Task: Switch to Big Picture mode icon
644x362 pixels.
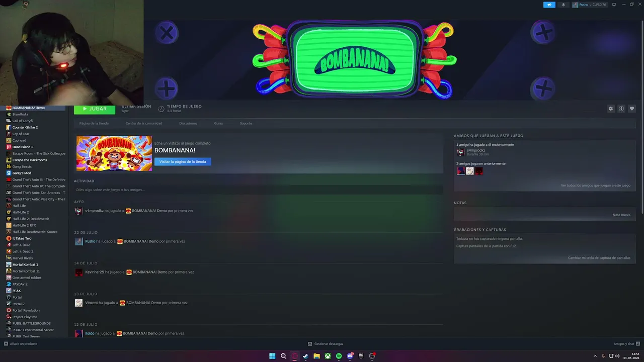Action: click(614, 5)
